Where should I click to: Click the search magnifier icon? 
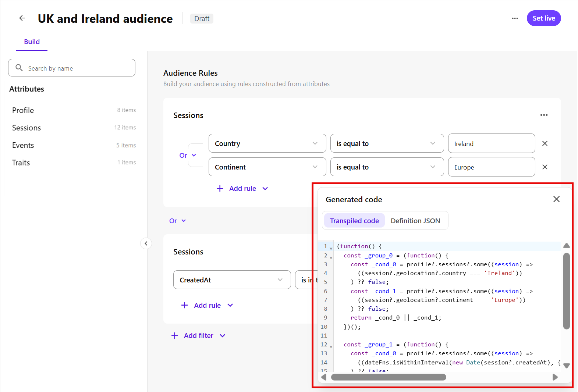(x=19, y=68)
